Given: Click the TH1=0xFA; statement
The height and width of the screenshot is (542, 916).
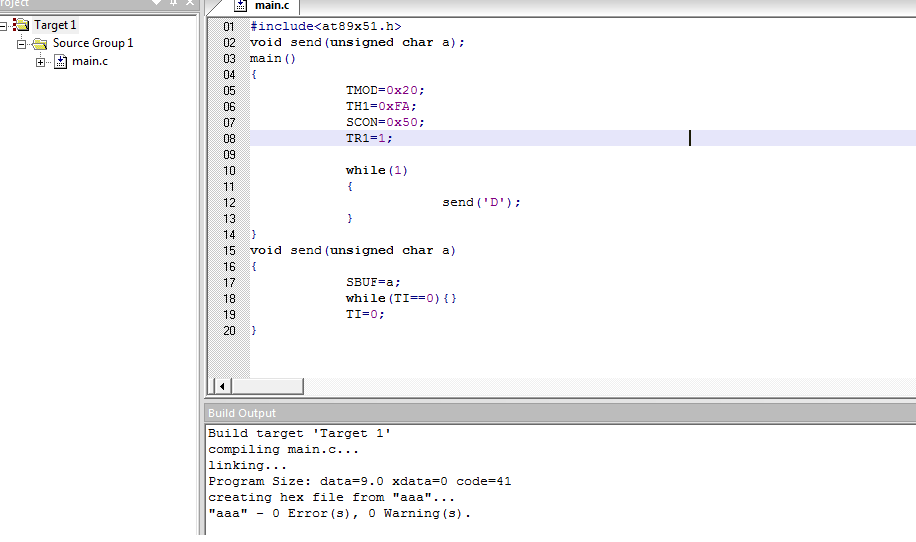Looking at the screenshot, I should pyautogui.click(x=381, y=106).
